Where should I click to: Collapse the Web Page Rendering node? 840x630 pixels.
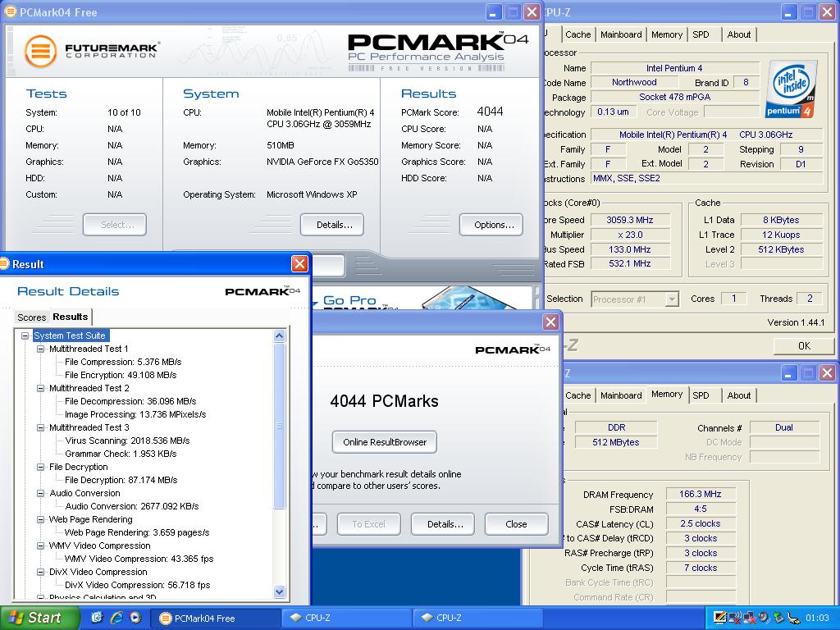[x=41, y=519]
